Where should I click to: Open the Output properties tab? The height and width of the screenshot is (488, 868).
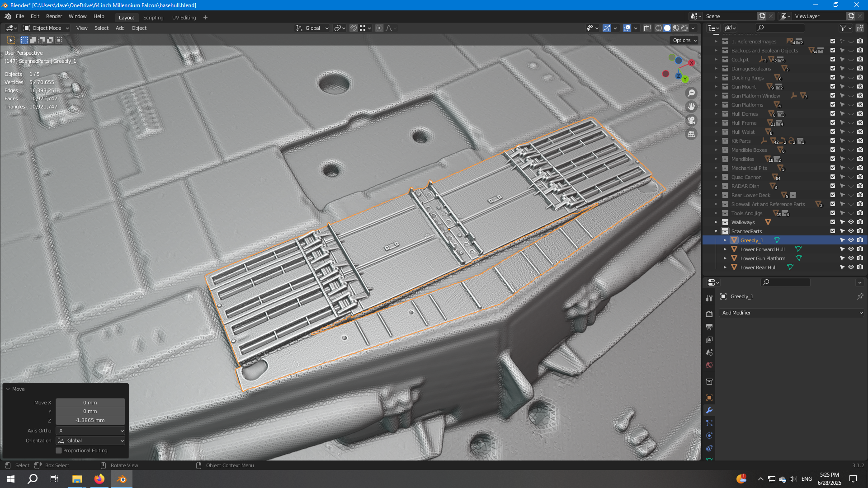point(709,327)
